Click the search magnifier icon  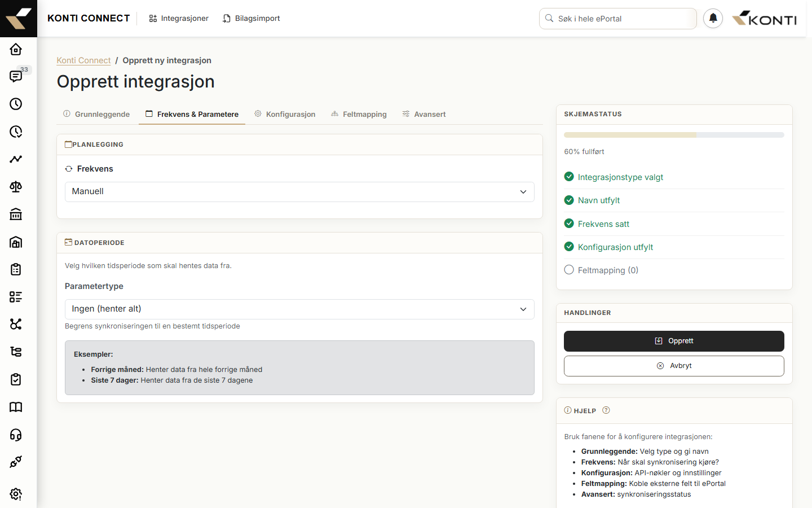pyautogui.click(x=549, y=19)
